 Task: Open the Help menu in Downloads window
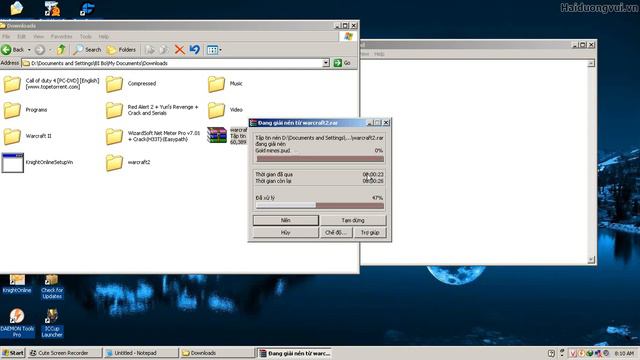(x=104, y=36)
